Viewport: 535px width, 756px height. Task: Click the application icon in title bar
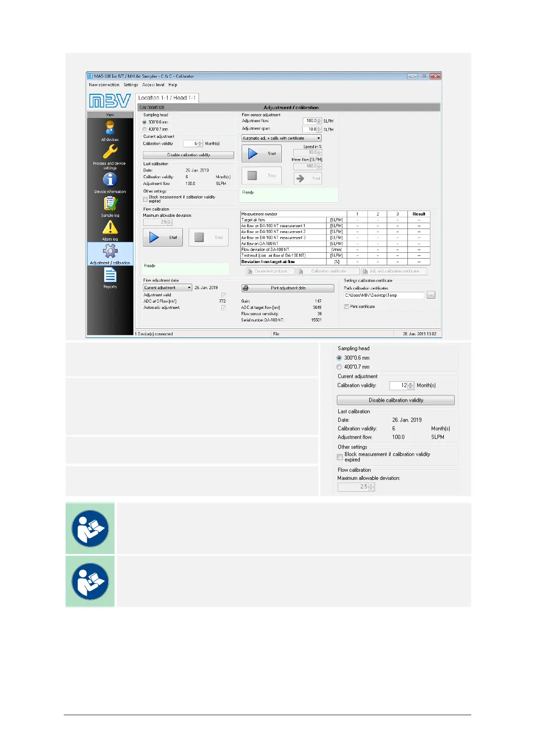click(90, 76)
